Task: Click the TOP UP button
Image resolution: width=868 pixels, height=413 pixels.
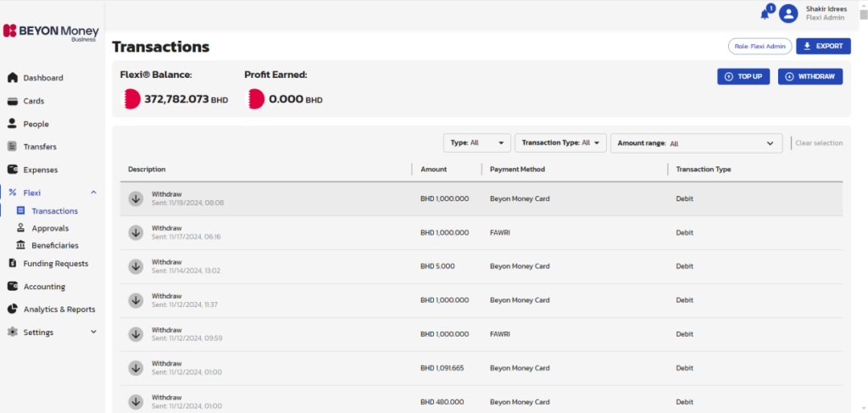Action: pos(743,76)
